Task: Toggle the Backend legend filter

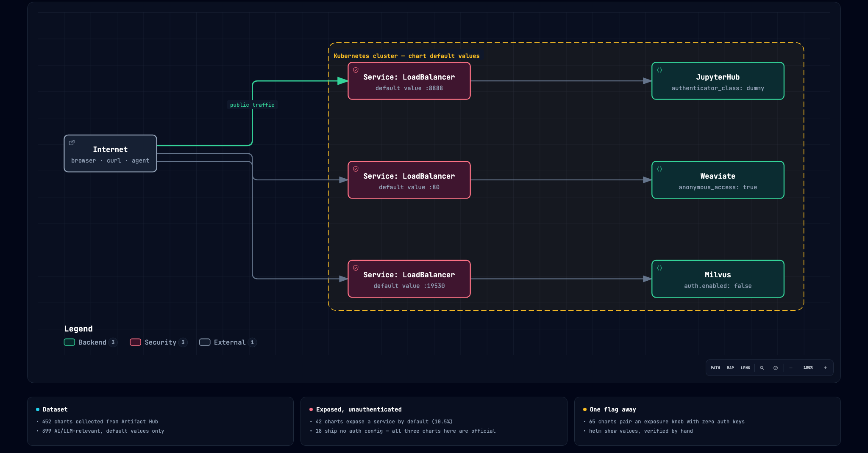Action: (91, 343)
